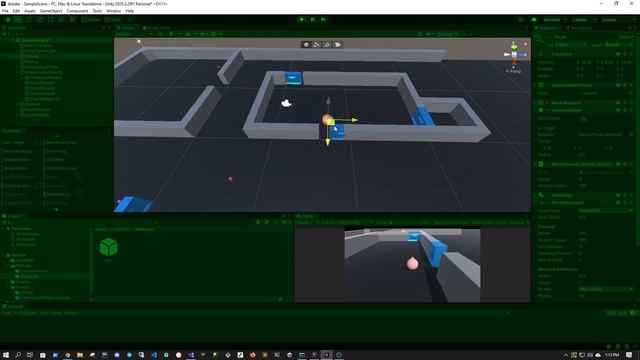Open the Account dropdown
Screen dimensions: 640x360
(554, 20)
